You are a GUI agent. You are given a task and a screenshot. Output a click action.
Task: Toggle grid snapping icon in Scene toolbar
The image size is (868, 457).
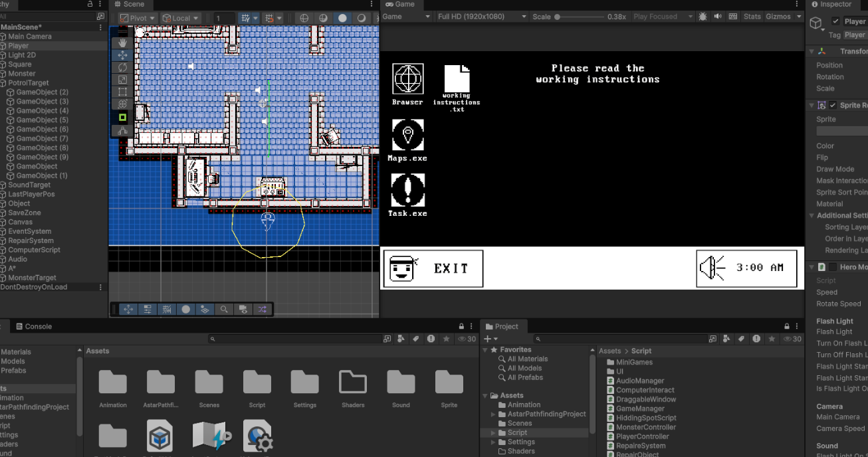[x=269, y=18]
